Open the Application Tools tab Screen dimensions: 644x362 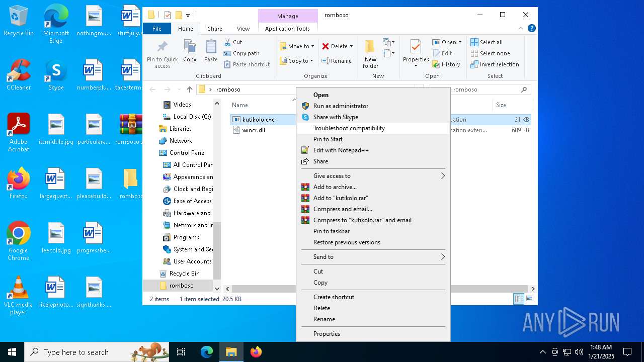(x=287, y=29)
